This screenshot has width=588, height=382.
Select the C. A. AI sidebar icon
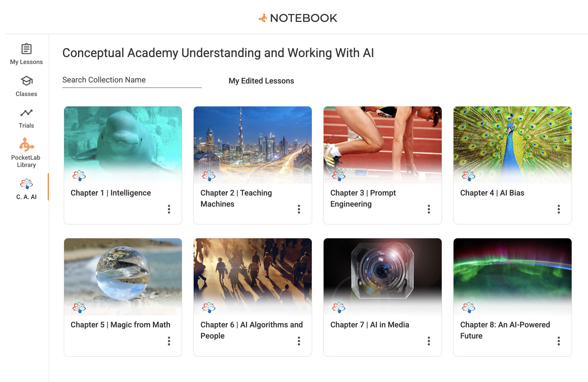point(26,184)
